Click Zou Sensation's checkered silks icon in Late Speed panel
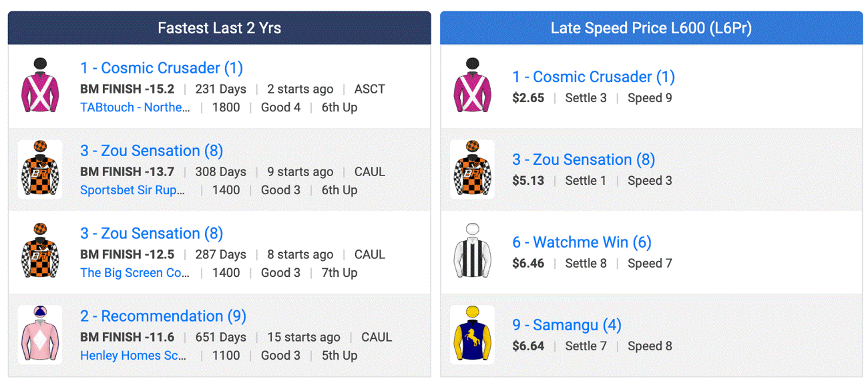The height and width of the screenshot is (383, 868). [472, 169]
